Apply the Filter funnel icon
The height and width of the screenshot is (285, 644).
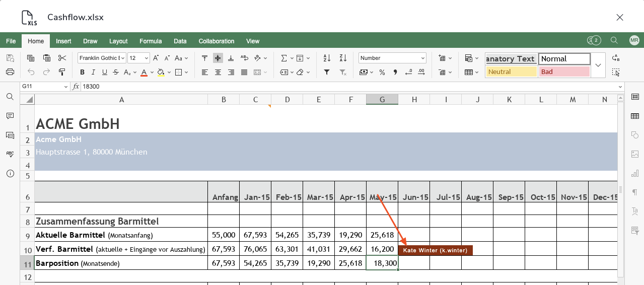point(327,72)
